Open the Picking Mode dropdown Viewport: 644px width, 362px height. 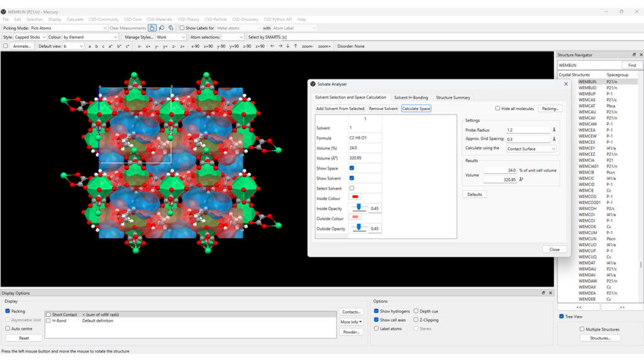tap(68, 28)
